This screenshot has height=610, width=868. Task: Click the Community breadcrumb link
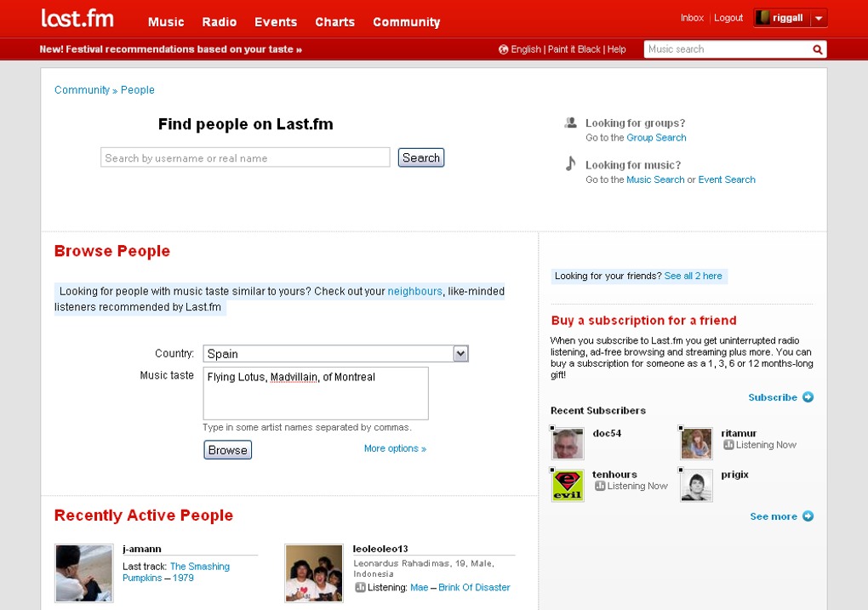pyautogui.click(x=82, y=90)
